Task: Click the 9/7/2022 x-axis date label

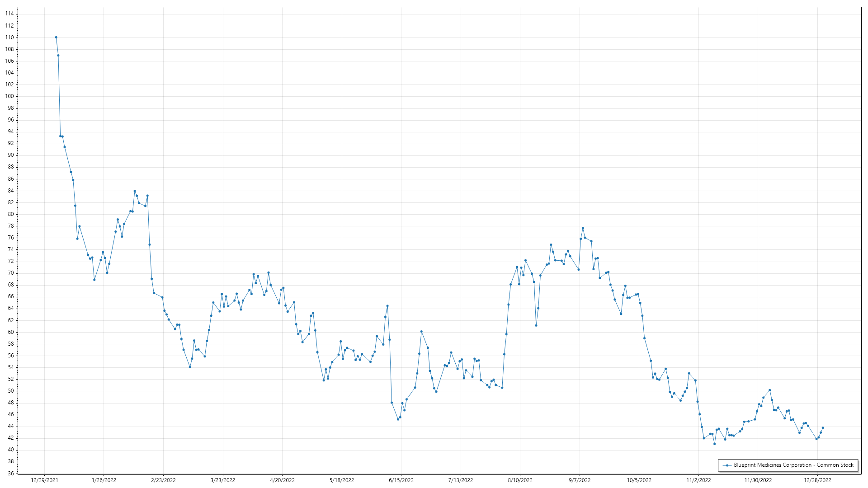Action: click(580, 480)
